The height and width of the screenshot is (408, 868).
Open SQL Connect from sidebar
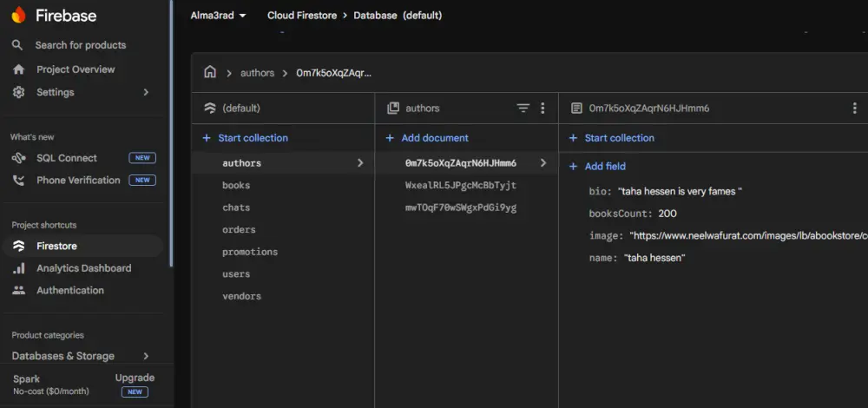click(x=67, y=158)
